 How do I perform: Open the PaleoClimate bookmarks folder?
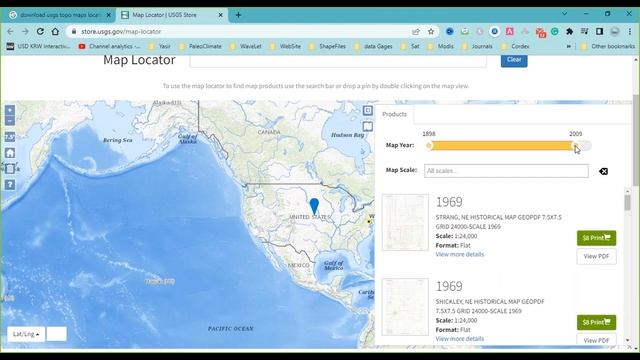point(200,47)
